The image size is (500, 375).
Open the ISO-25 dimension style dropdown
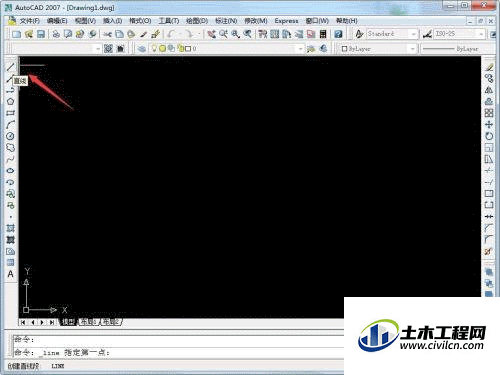459,34
